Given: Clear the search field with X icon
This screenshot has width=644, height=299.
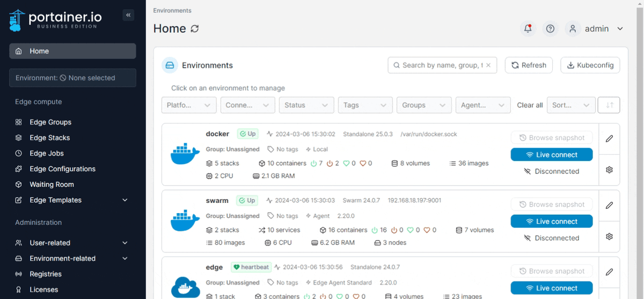Looking at the screenshot, I should (x=488, y=65).
